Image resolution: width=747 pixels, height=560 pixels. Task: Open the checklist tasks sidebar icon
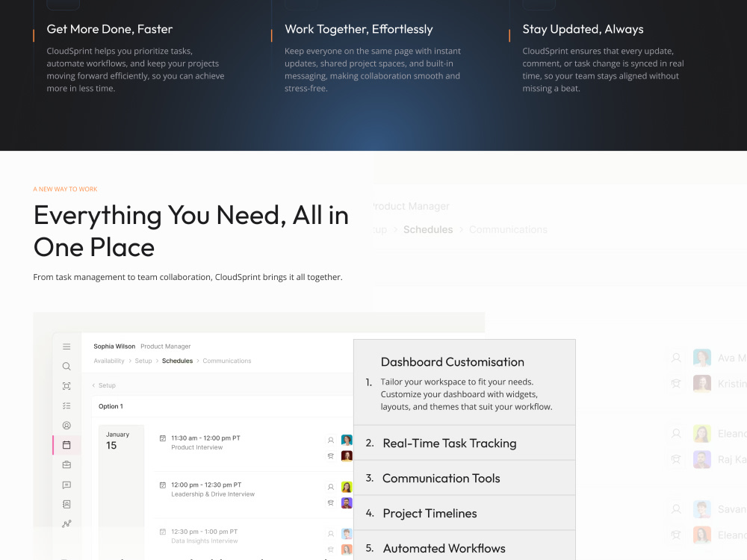[x=66, y=405]
